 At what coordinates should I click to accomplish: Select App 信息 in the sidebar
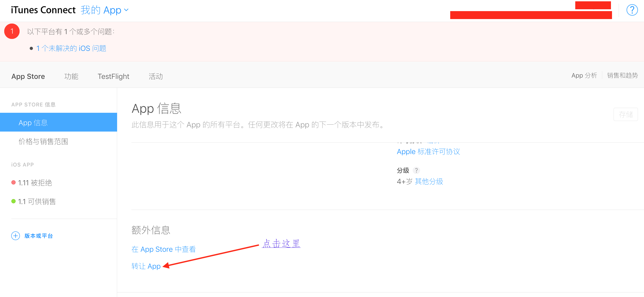[58, 122]
